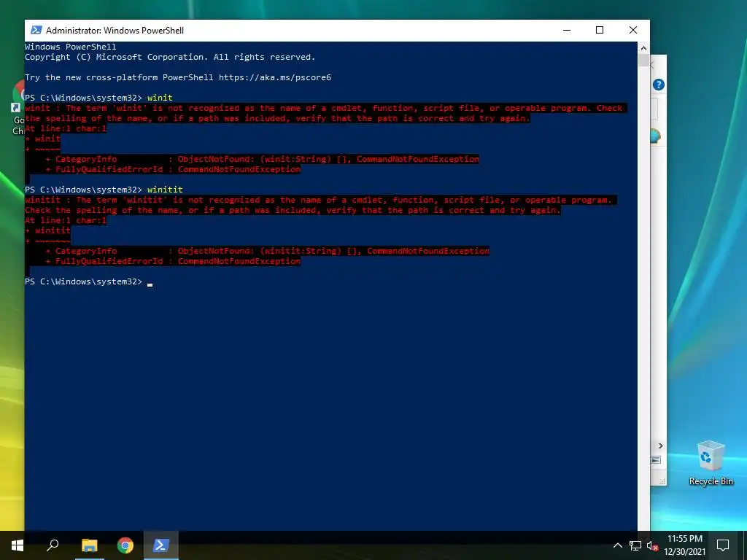Click the muted volume tray icon
Image resolution: width=747 pixels, height=560 pixels.
652,545
